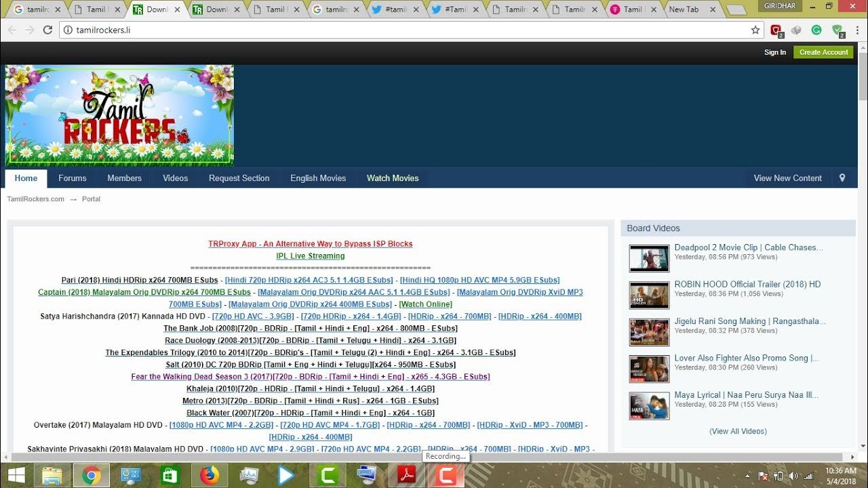868x488 pixels.
Task: Go to the Request Section tab
Action: [239, 178]
